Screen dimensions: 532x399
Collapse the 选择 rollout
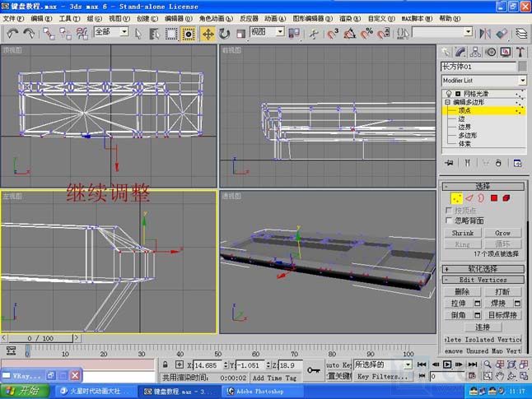click(483, 186)
